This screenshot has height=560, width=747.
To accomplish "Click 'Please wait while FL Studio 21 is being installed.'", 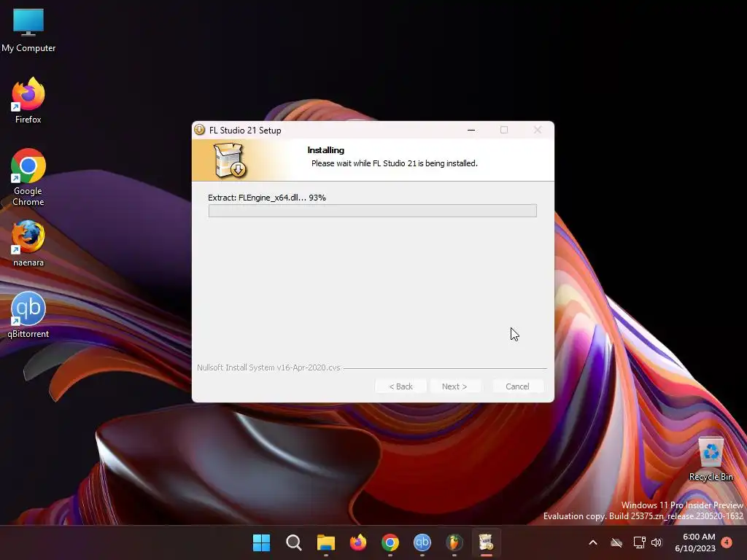I will click(395, 163).
